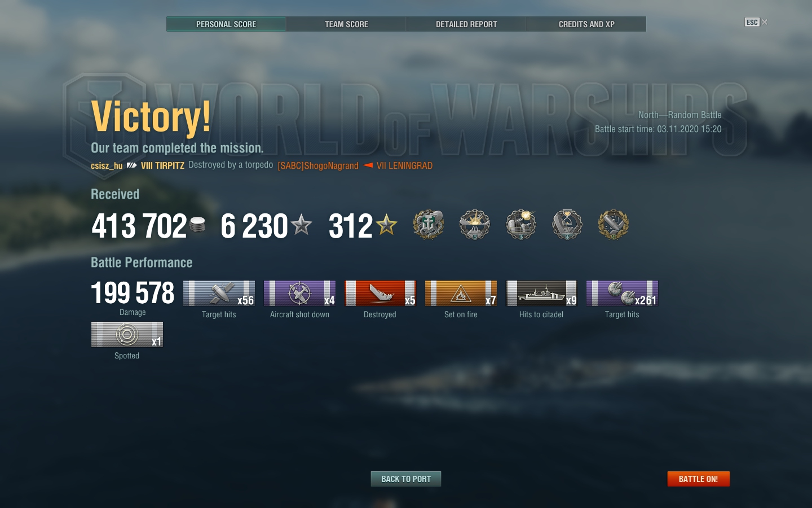This screenshot has height=508, width=812.
Task: Select the Aircraft shot down ribbon
Action: pos(299,294)
